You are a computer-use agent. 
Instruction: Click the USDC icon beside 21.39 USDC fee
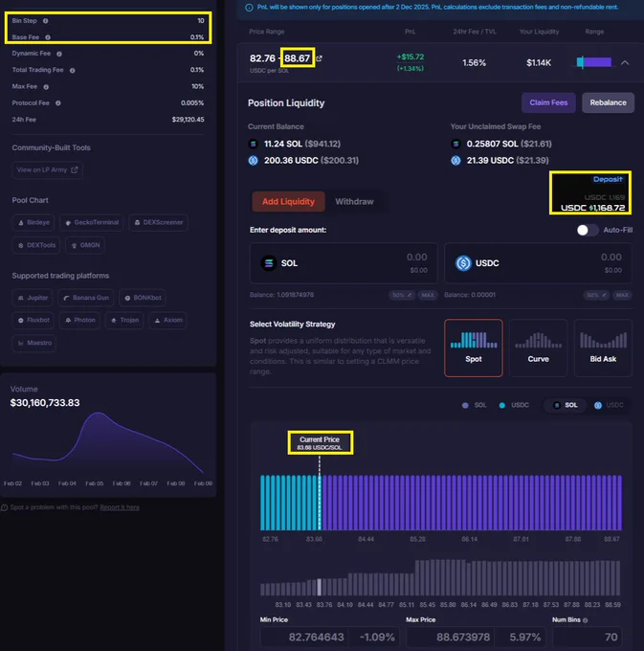coord(455,161)
